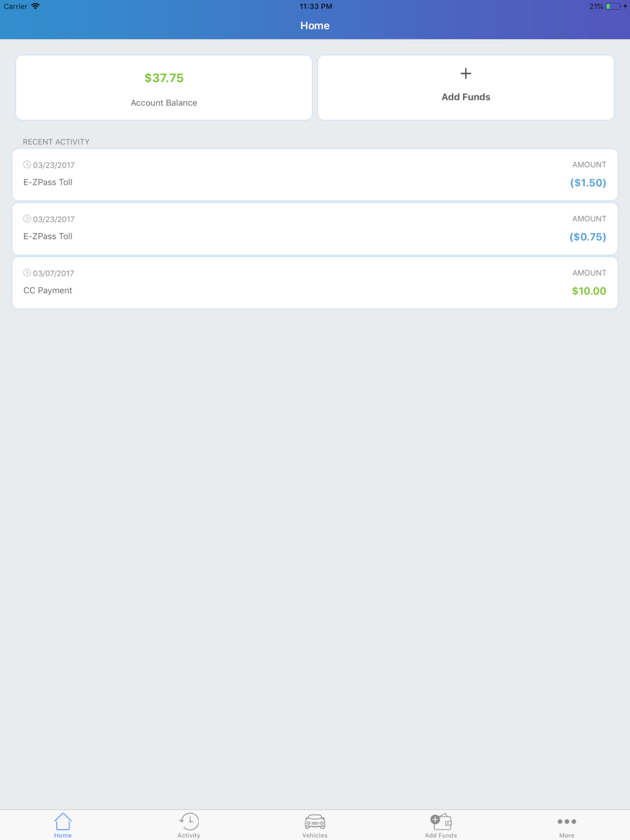Click the Add Funds card label
The height and width of the screenshot is (840, 630).
tap(466, 97)
